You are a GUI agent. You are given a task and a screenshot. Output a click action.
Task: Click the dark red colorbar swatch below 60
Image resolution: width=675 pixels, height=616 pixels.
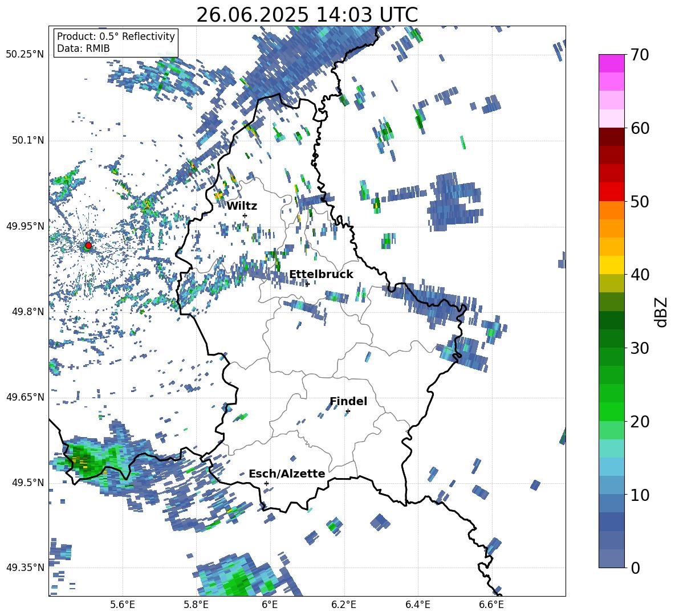[611, 137]
